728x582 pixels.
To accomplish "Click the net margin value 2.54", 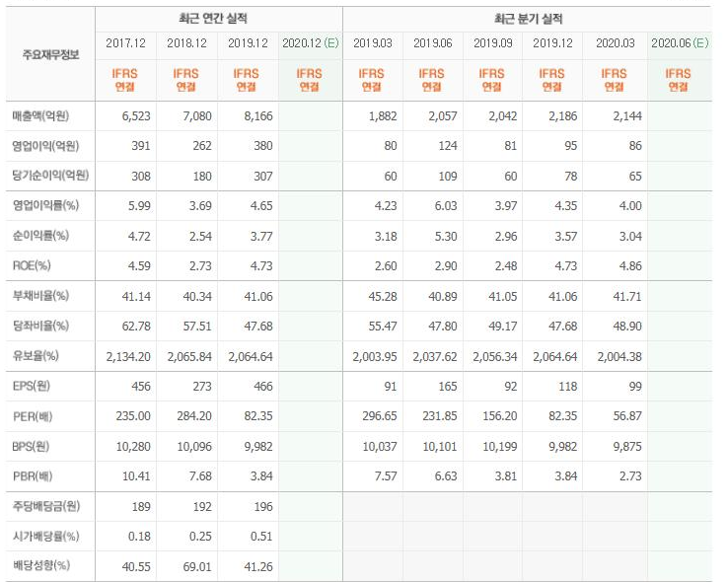I will click(200, 236).
